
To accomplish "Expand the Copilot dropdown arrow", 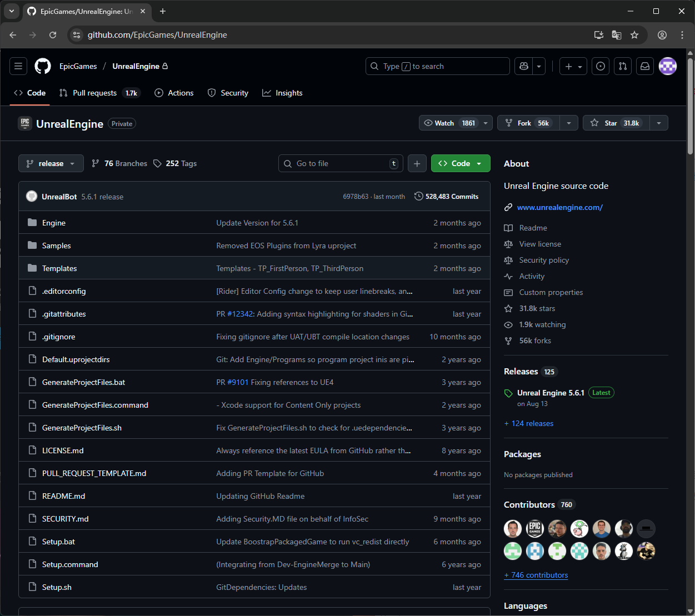I will point(539,66).
